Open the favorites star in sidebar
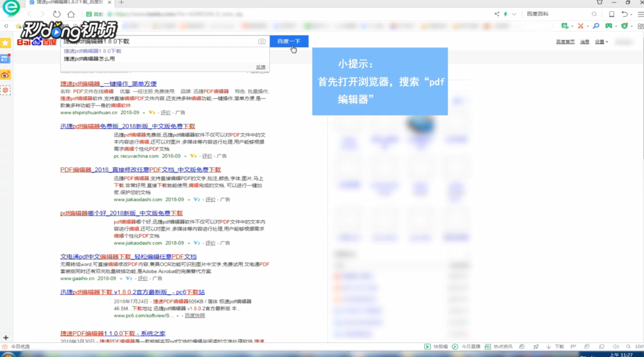Viewport: 644px width, 357px height. (x=5, y=43)
